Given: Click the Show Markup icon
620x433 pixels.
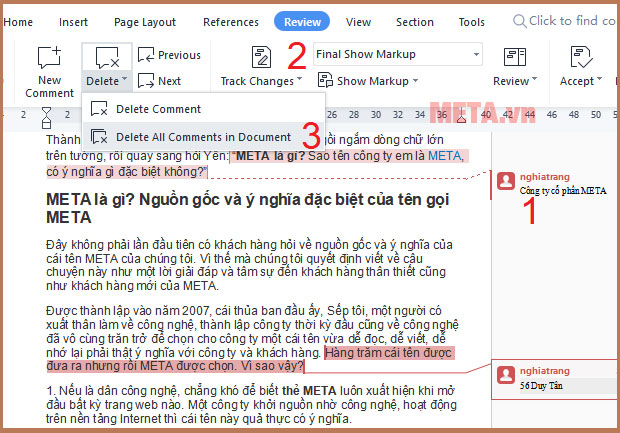Looking at the screenshot, I should pyautogui.click(x=325, y=80).
